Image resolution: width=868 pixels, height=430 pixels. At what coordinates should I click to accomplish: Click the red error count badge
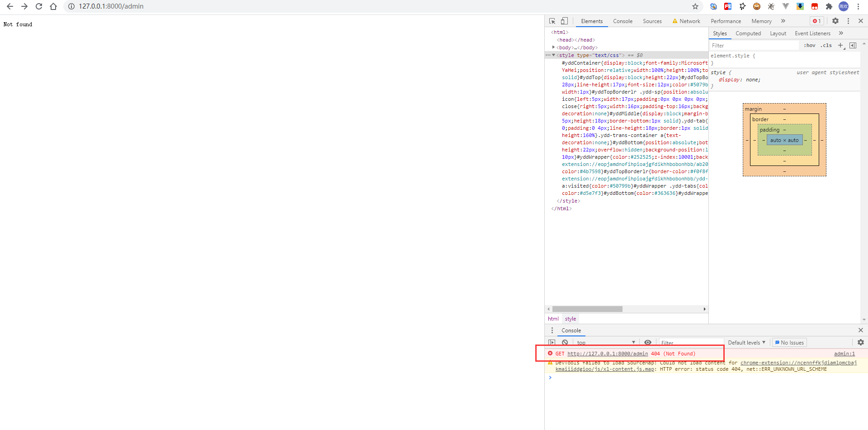(816, 21)
